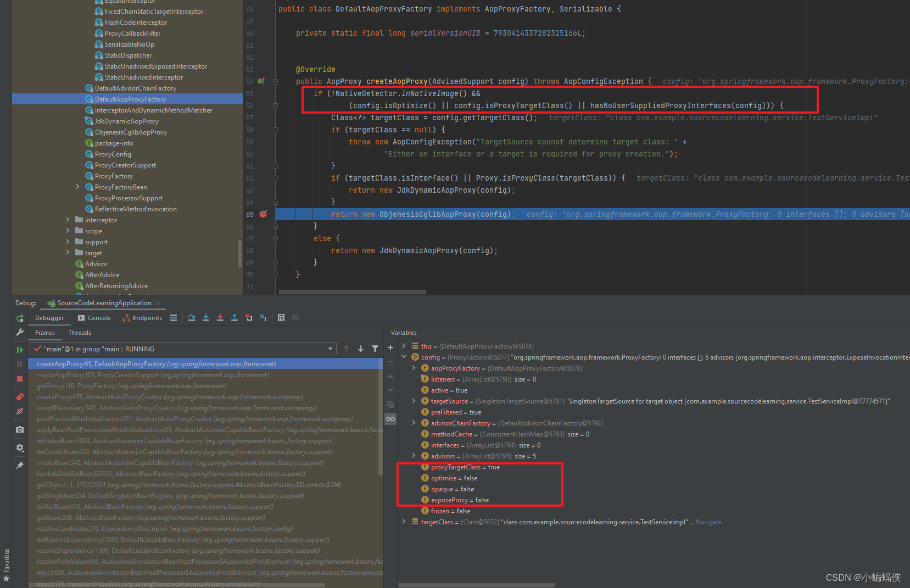Toggle the breakpoint on line 65
The image size is (910, 588).
(x=263, y=214)
